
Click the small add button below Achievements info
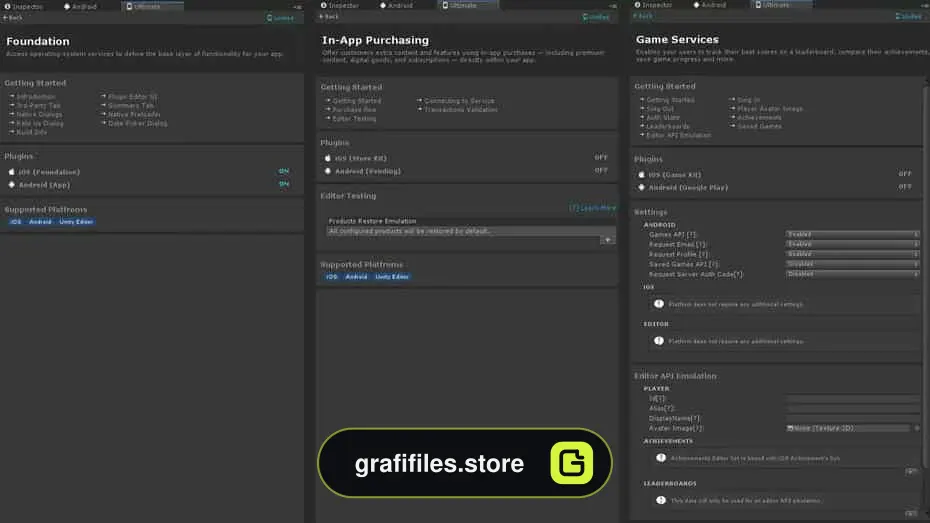[x=911, y=471]
